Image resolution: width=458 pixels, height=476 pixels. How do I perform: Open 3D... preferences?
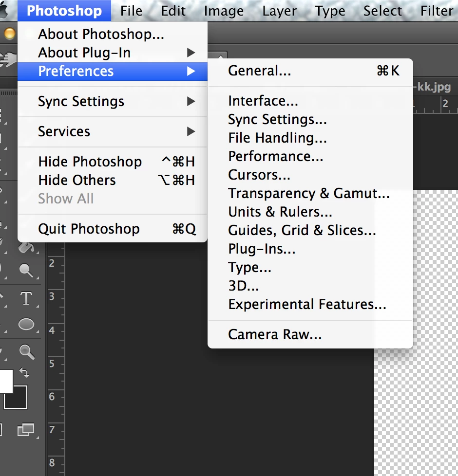(x=310, y=286)
